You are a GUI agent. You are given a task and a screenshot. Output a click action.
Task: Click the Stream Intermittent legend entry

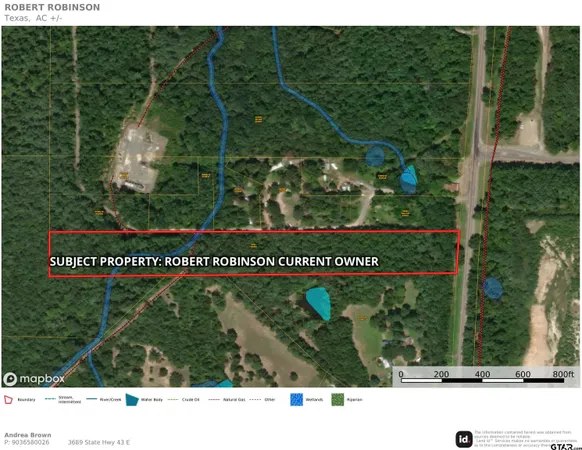point(63,400)
